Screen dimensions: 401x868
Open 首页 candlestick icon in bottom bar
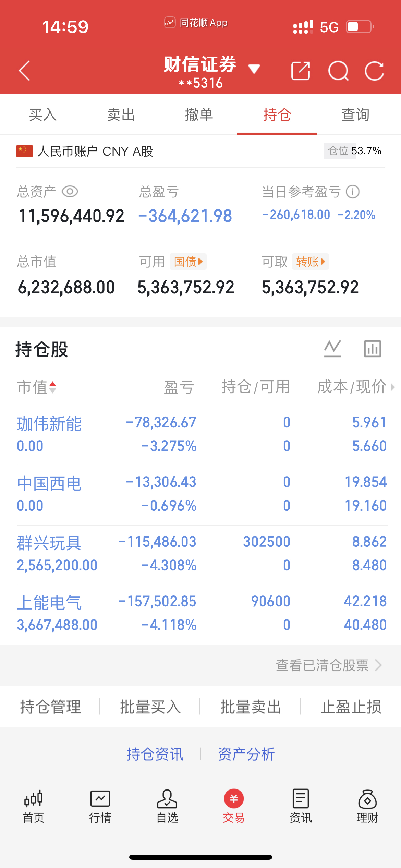pos(33,799)
